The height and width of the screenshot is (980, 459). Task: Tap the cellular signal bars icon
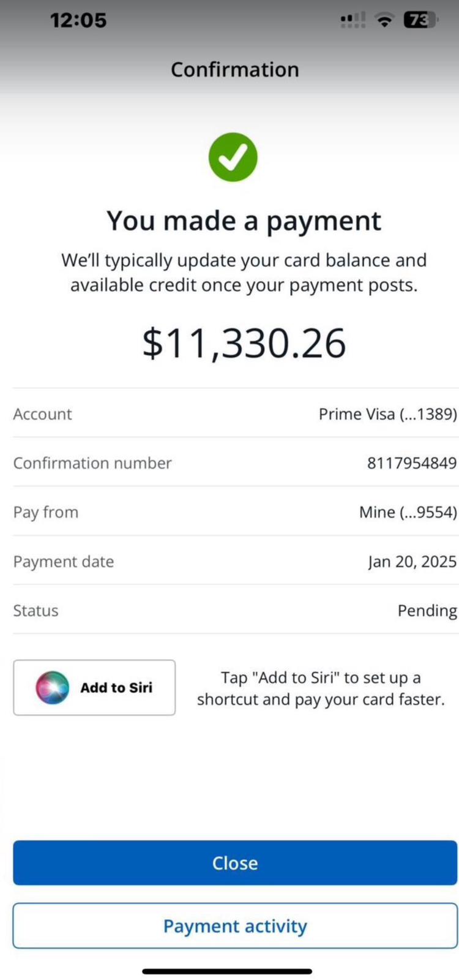pyautogui.click(x=353, y=21)
